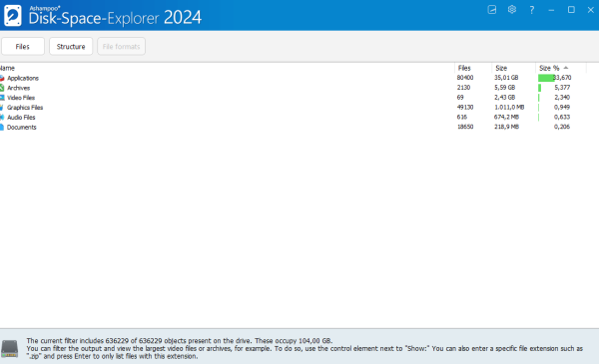Screen dimensions: 599x364
Task: Open help question mark icon
Action: tap(531, 10)
